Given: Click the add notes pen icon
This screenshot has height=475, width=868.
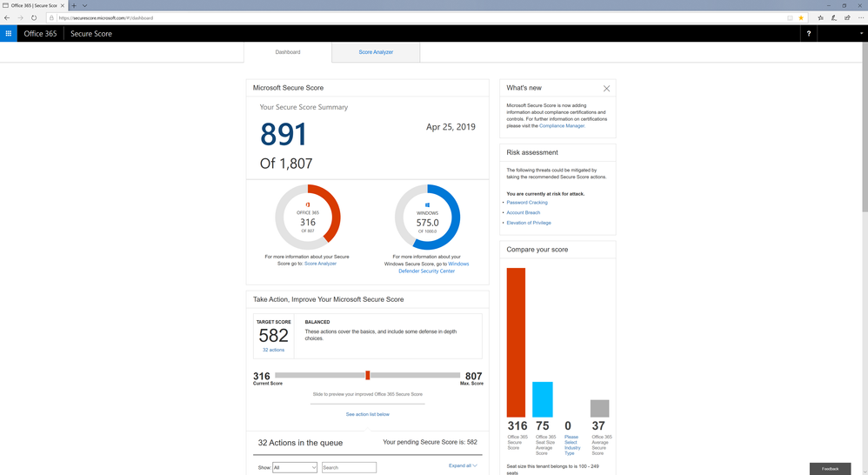Looking at the screenshot, I should click(x=834, y=17).
